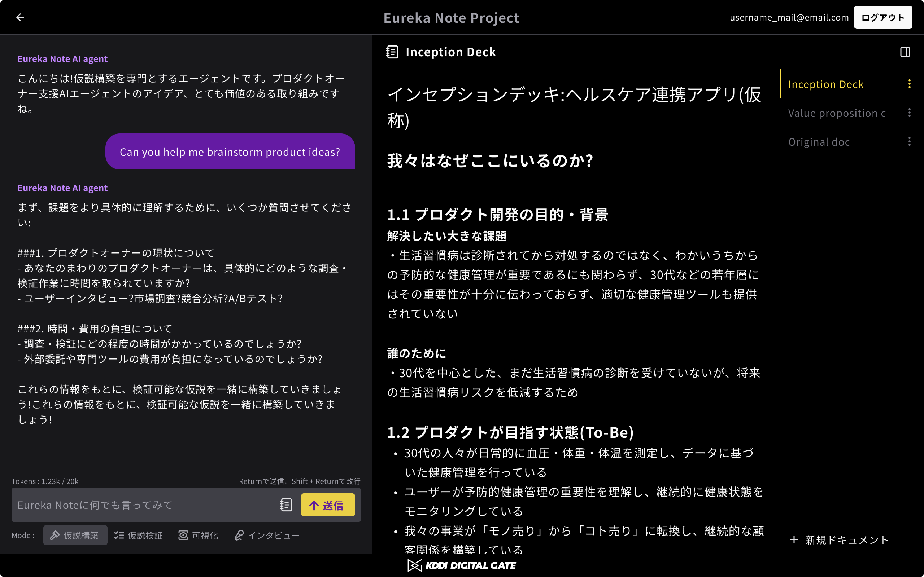The width and height of the screenshot is (924, 577).
Task: Click the plus icon for 新規ドキュメント
Action: click(794, 539)
